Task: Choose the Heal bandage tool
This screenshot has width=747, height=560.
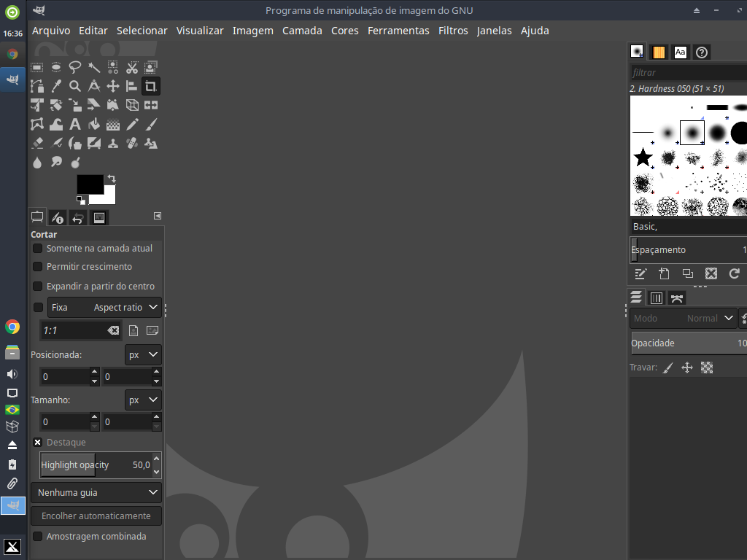Action: point(132,144)
